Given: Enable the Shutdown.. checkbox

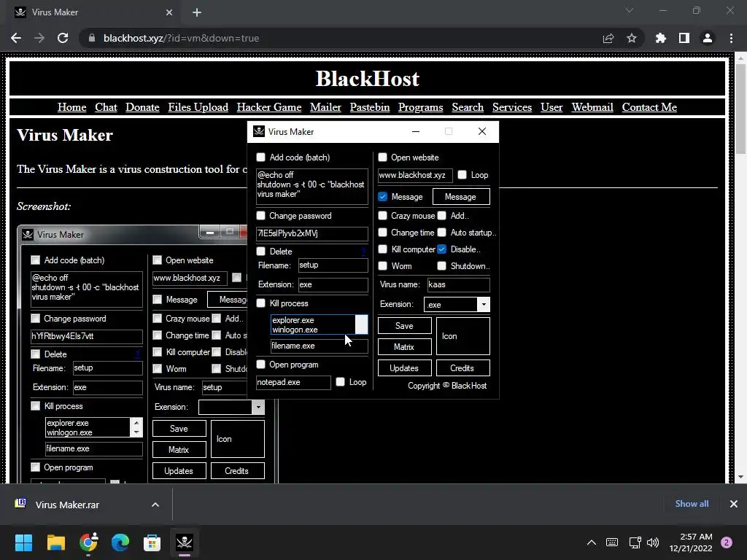Looking at the screenshot, I should [441, 265].
